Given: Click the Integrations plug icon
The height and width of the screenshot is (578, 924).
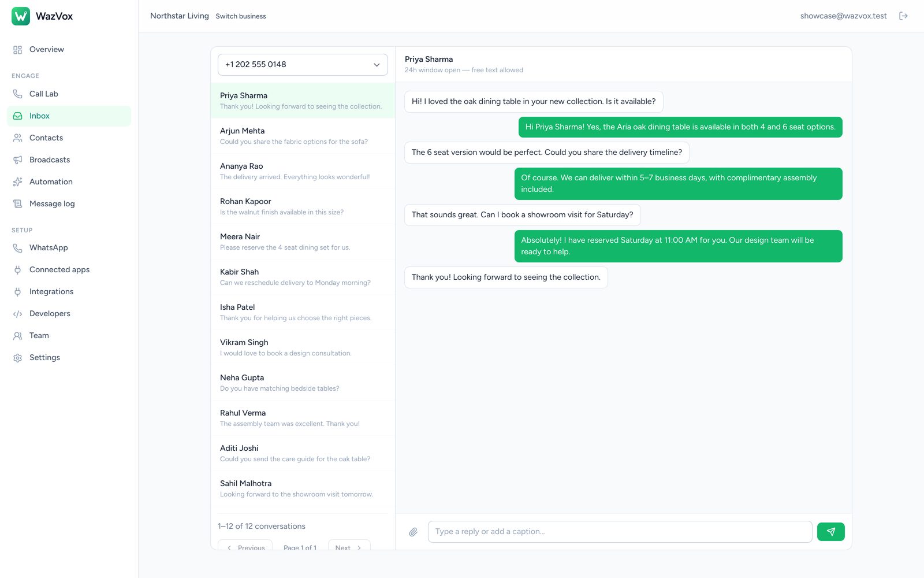Looking at the screenshot, I should 18,291.
